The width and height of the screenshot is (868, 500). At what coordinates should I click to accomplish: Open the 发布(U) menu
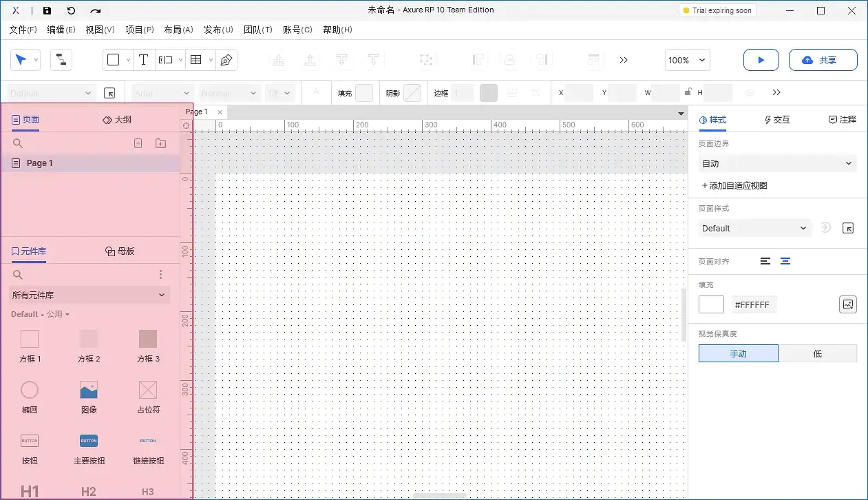218,30
